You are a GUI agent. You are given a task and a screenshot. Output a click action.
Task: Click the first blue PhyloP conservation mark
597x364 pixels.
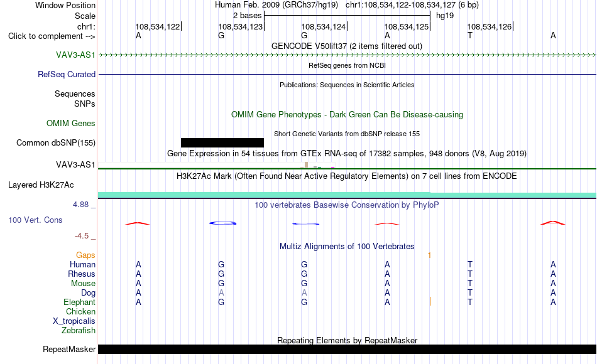tap(222, 223)
